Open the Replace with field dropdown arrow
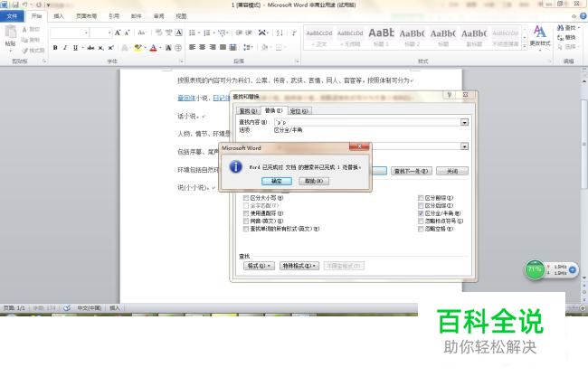Viewport: 588px width, 386px height. point(464,146)
